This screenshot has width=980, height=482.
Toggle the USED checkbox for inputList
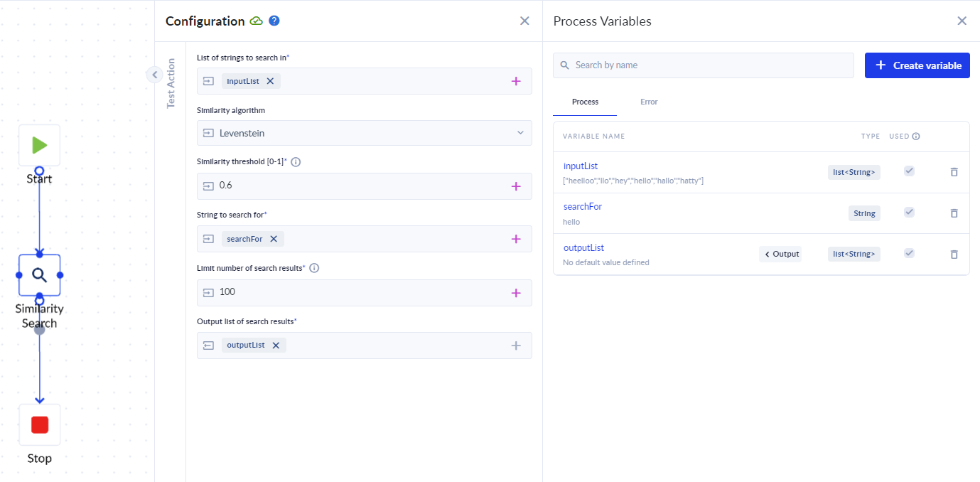click(x=909, y=171)
